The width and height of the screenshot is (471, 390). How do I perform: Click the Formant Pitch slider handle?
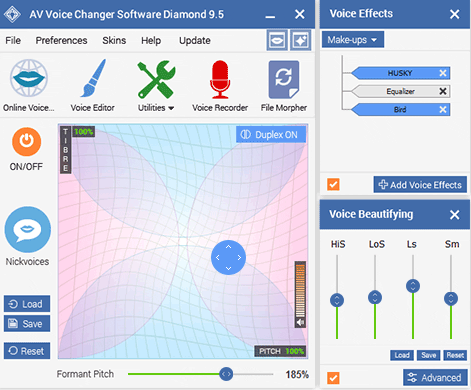[226, 374]
